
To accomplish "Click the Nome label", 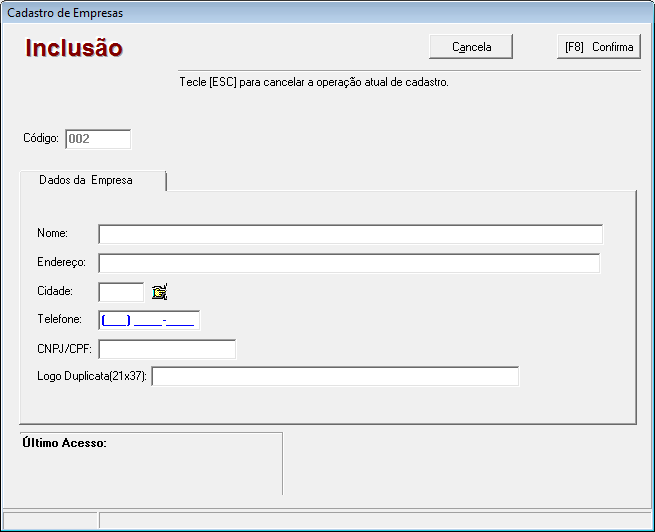I will [x=52, y=233].
